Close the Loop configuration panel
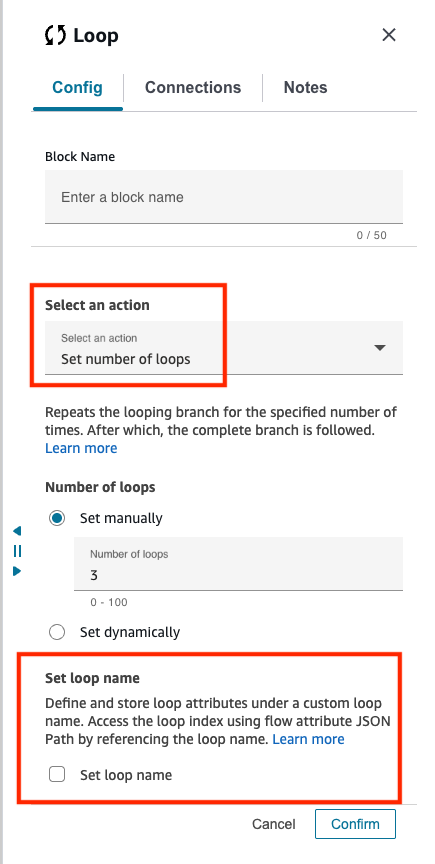Screen dimensions: 435x864 (x=389, y=35)
